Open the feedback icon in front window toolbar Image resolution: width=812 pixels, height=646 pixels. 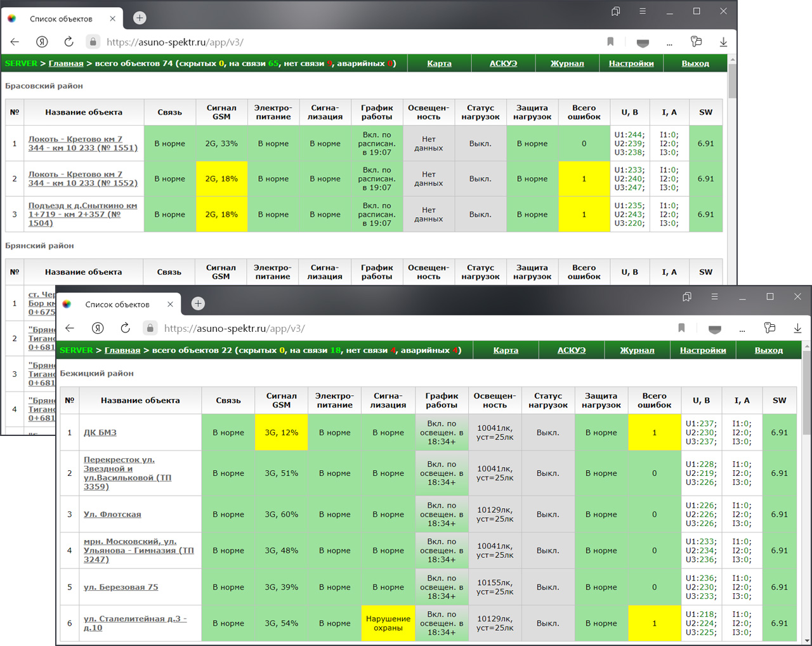(769, 328)
